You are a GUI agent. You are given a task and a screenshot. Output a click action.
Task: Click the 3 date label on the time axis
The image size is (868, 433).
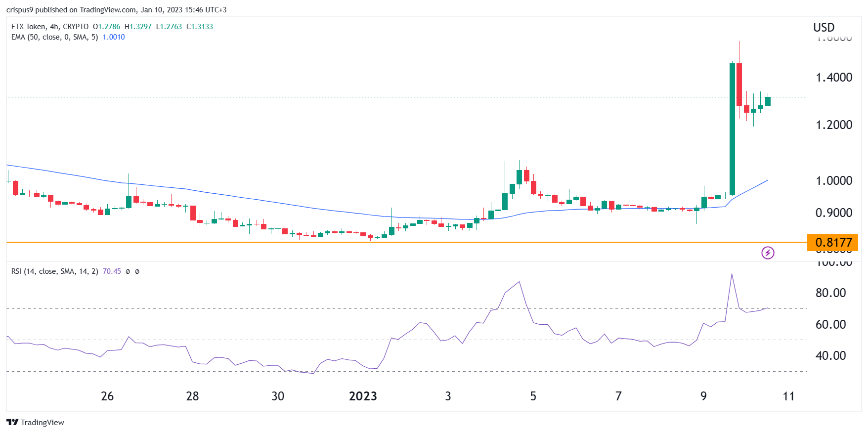[x=448, y=396]
